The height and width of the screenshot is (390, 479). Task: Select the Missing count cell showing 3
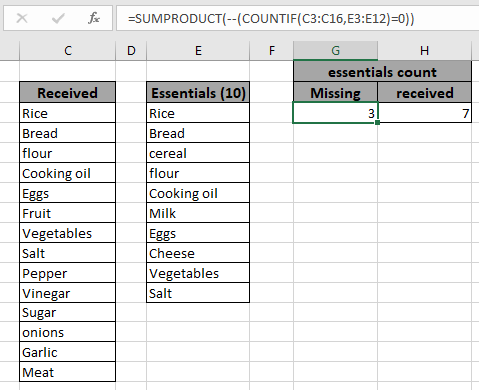tap(335, 113)
